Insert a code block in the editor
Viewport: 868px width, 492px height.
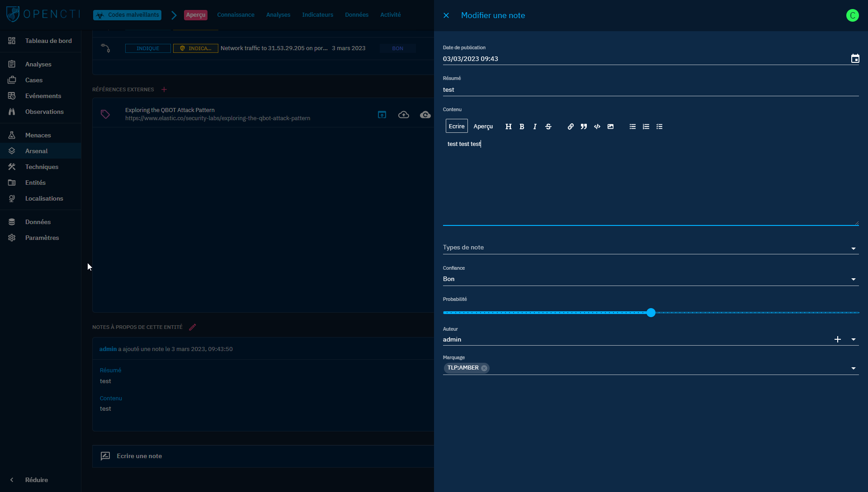pyautogui.click(x=597, y=127)
